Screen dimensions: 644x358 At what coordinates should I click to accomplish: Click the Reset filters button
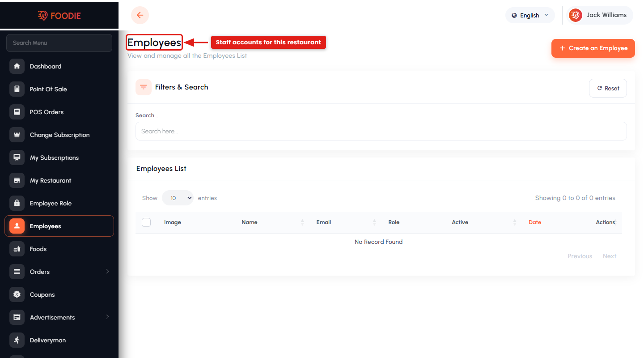point(608,88)
